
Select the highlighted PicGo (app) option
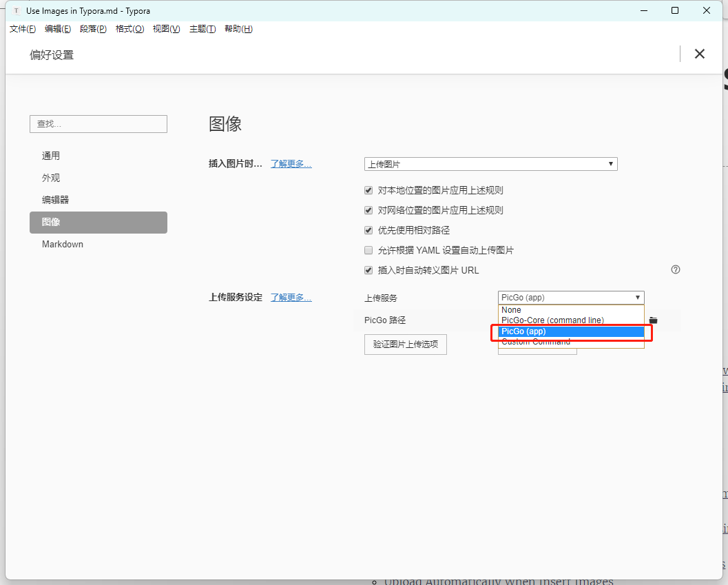click(571, 331)
